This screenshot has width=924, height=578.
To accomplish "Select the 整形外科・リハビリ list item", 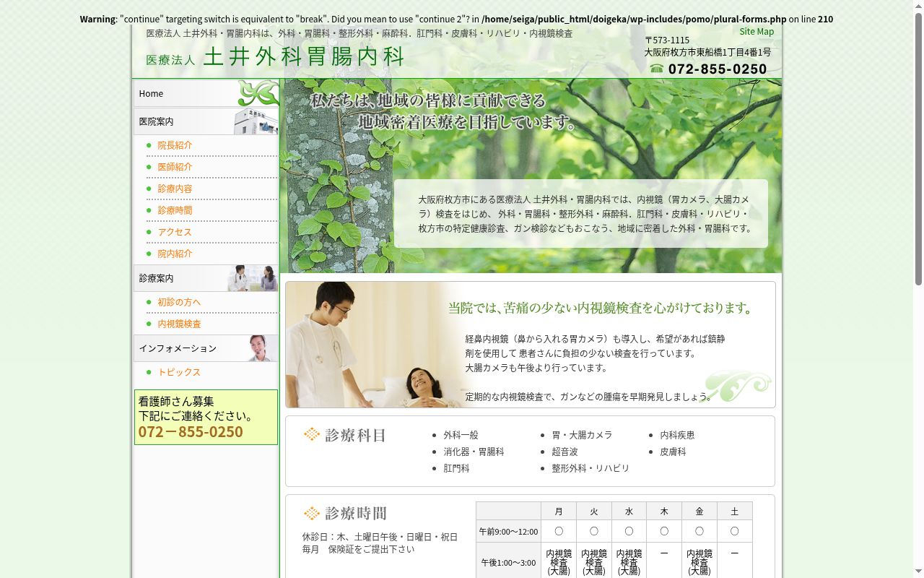I will coord(590,468).
